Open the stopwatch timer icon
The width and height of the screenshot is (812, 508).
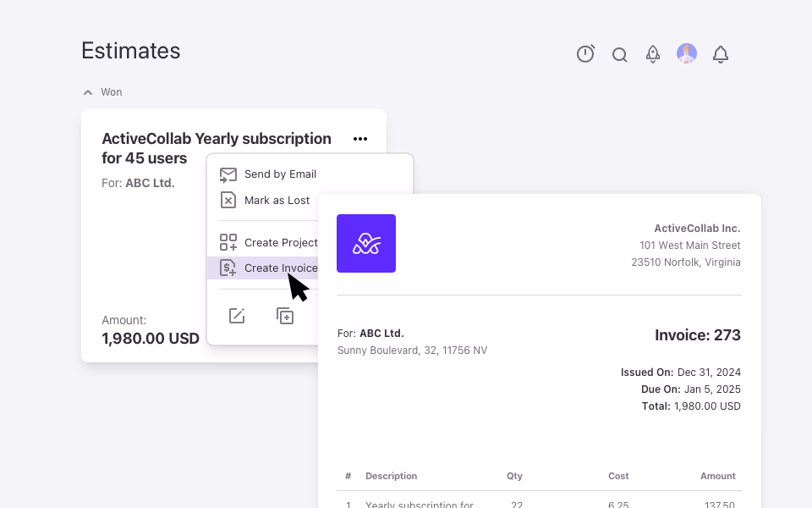pos(585,53)
